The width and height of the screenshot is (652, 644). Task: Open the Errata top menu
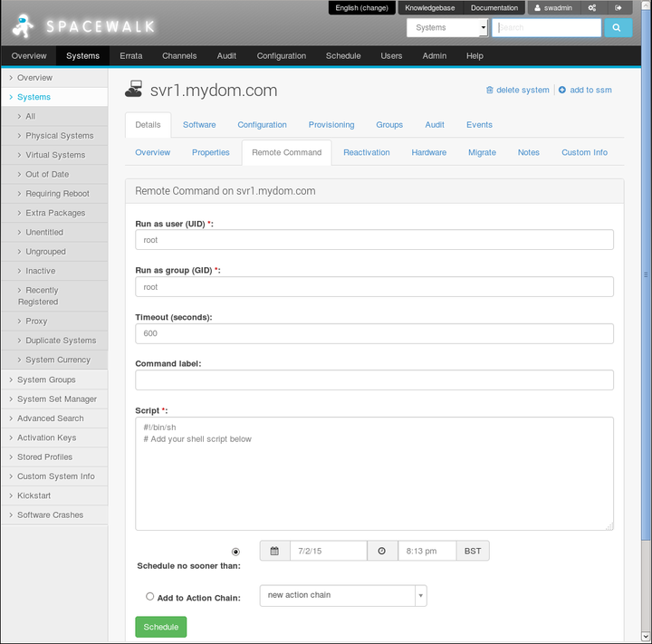click(131, 56)
